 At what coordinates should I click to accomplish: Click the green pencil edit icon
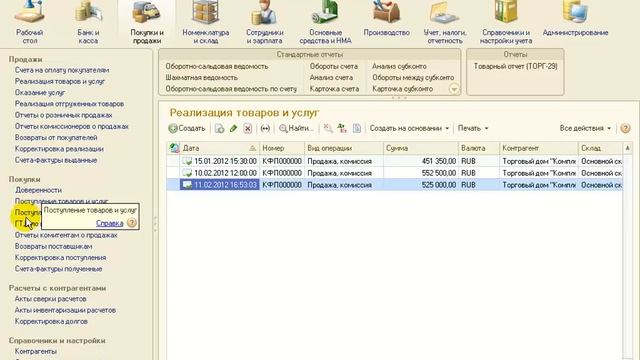[x=233, y=129]
